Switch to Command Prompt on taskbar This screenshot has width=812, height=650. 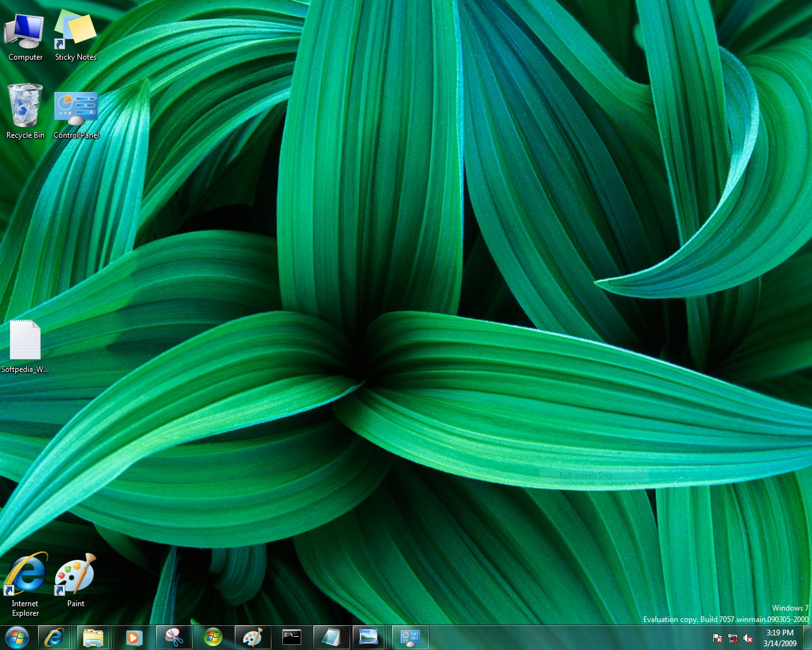(x=292, y=637)
